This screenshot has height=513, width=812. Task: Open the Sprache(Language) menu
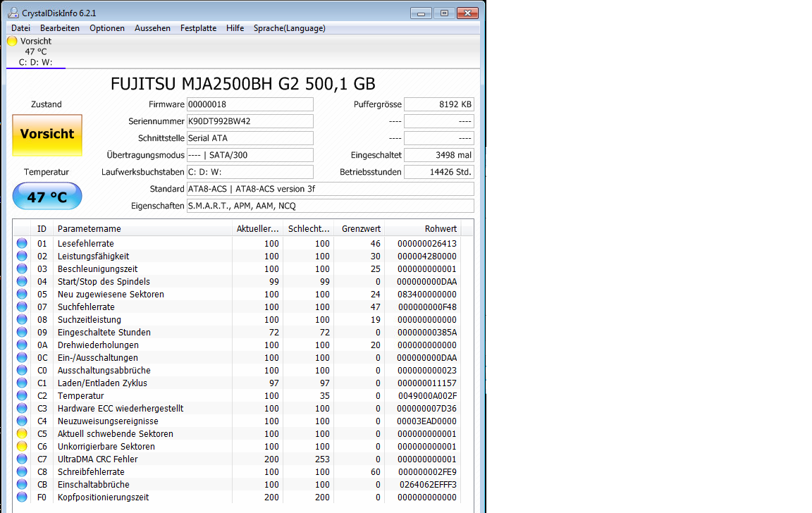point(290,28)
